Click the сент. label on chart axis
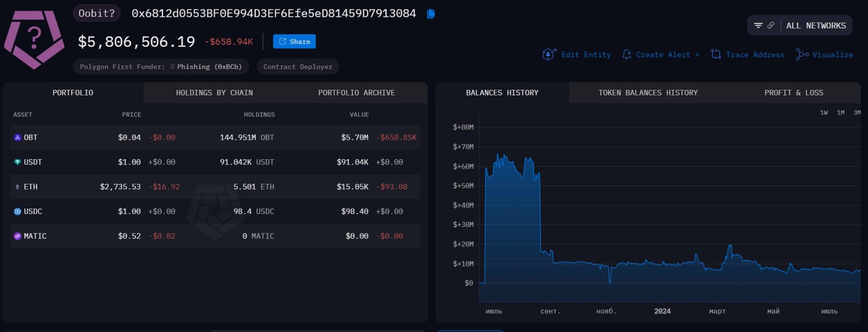This screenshot has height=332, width=868. 551,311
